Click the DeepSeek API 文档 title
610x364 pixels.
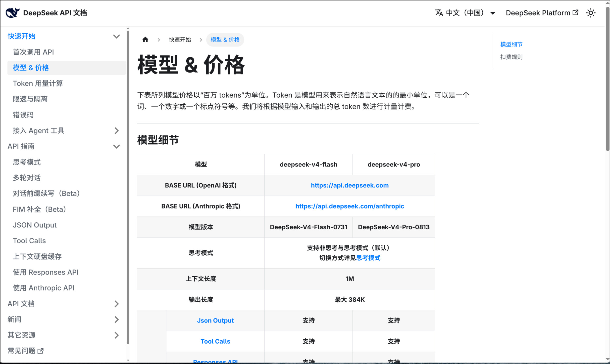point(55,13)
